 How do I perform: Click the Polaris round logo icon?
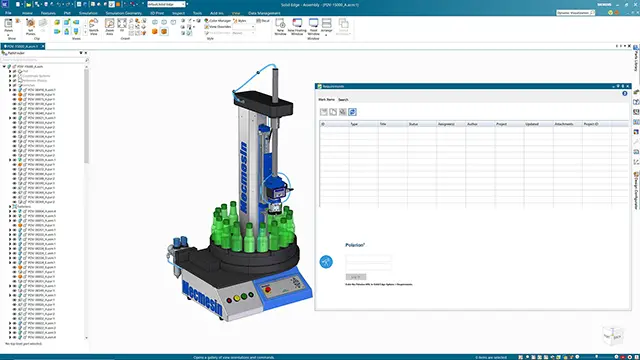coord(326,262)
